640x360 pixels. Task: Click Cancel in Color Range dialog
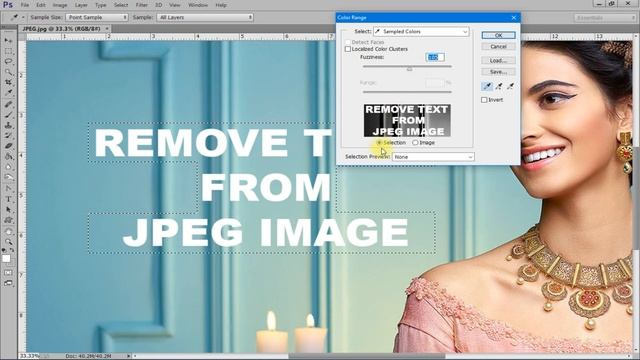click(x=498, y=47)
